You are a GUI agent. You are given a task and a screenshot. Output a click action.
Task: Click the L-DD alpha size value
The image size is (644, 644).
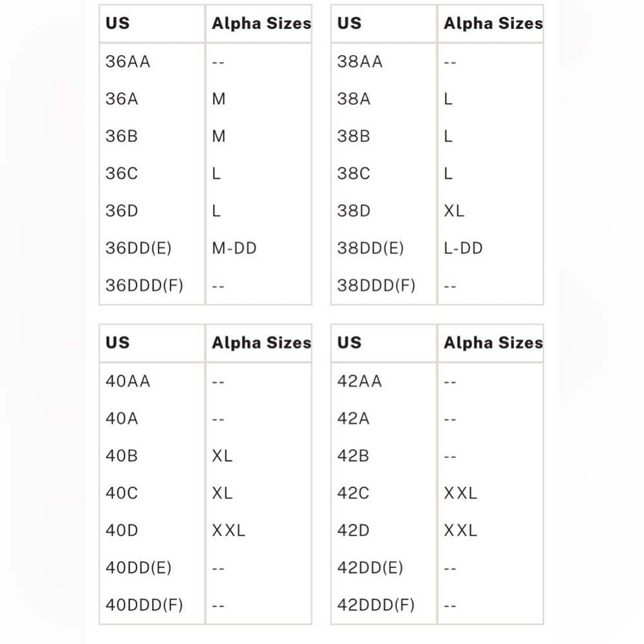[463, 249]
